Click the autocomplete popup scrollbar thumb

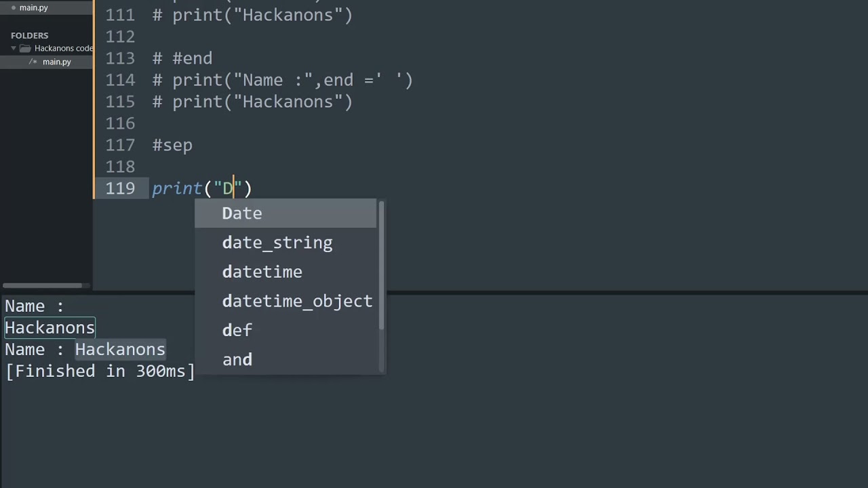click(x=382, y=265)
